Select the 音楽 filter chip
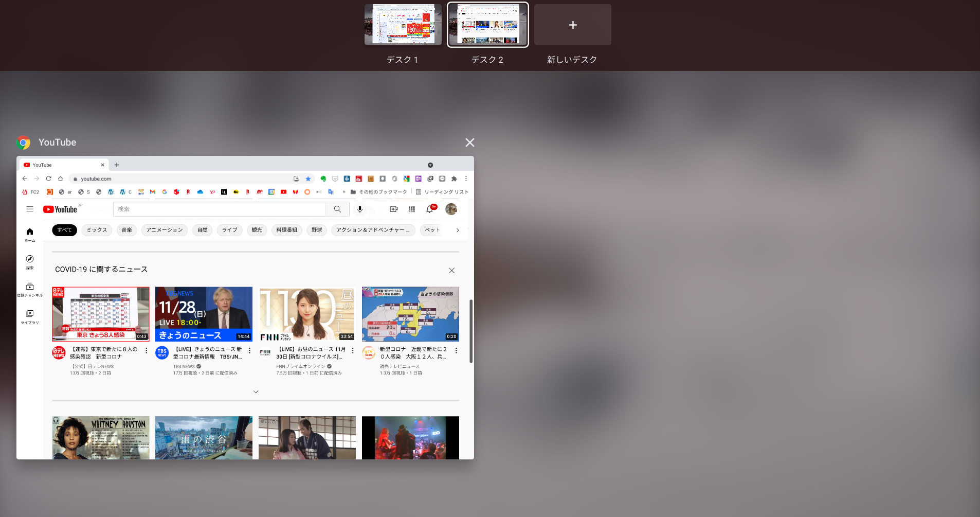Screen dimensions: 980x517 126,230
